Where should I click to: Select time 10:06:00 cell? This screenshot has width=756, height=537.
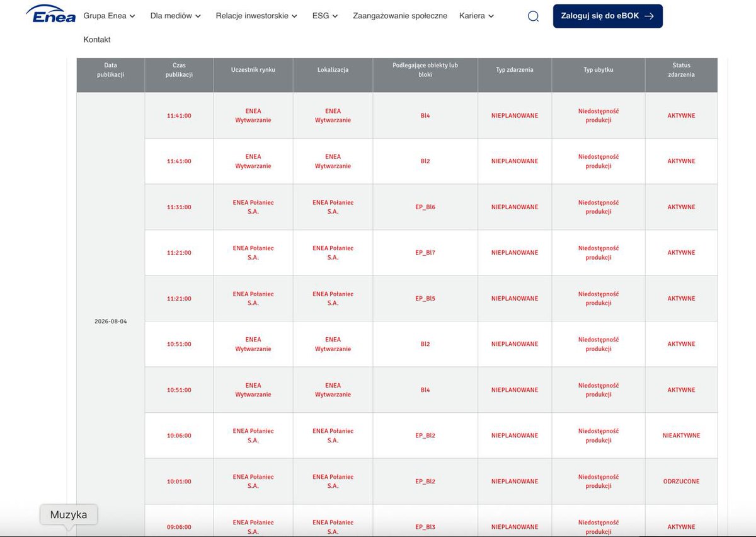179,436
